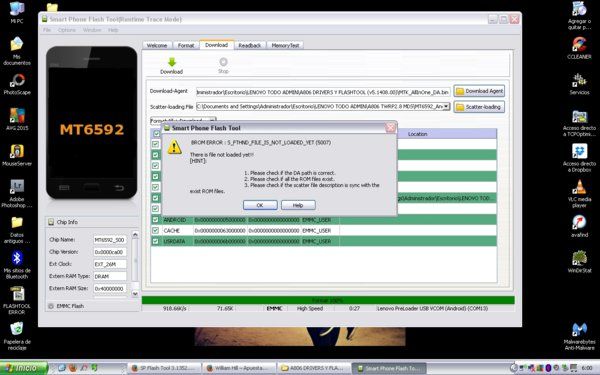600x375 pixels.
Task: Uncheck the ANDROID partition checkbox
Action: (x=155, y=220)
